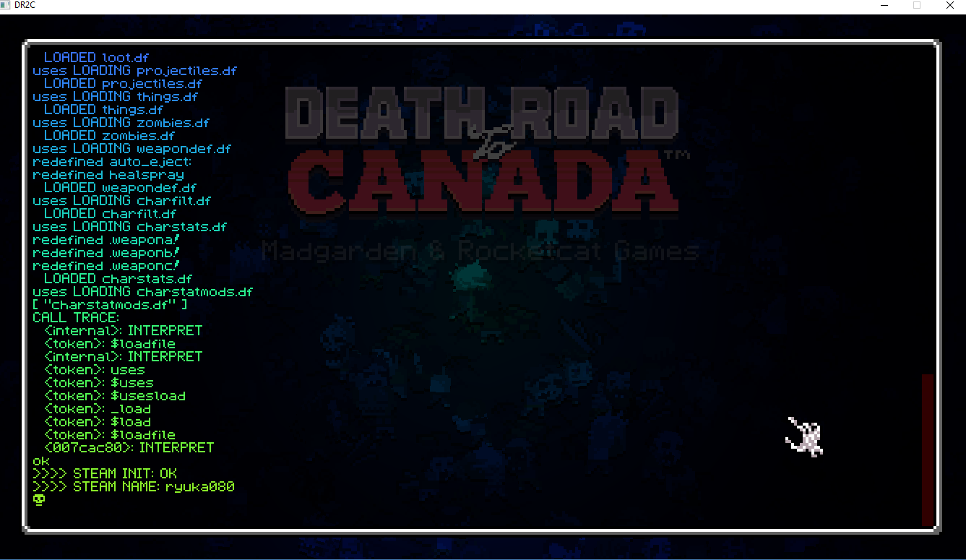The image size is (966, 560).
Task: Click the "uses LOADING zombies.df" line
Action: (x=121, y=123)
